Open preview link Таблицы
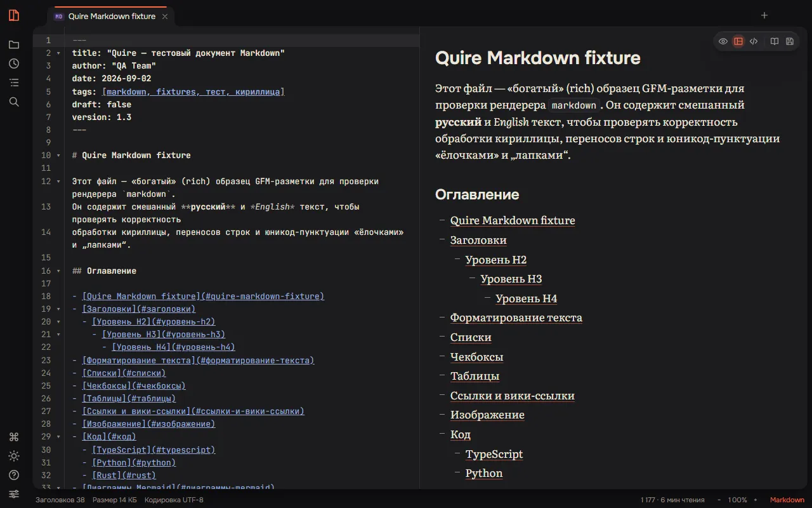This screenshot has height=508, width=812. pos(475,376)
